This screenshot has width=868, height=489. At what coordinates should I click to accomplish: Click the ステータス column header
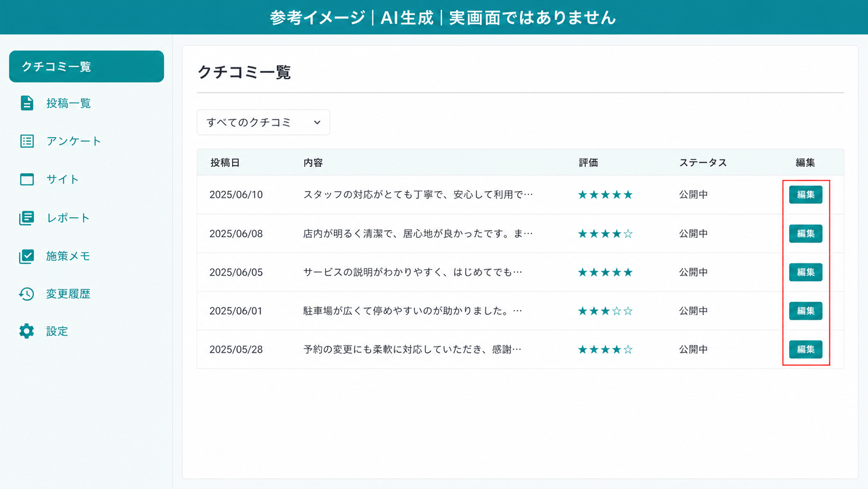point(703,163)
